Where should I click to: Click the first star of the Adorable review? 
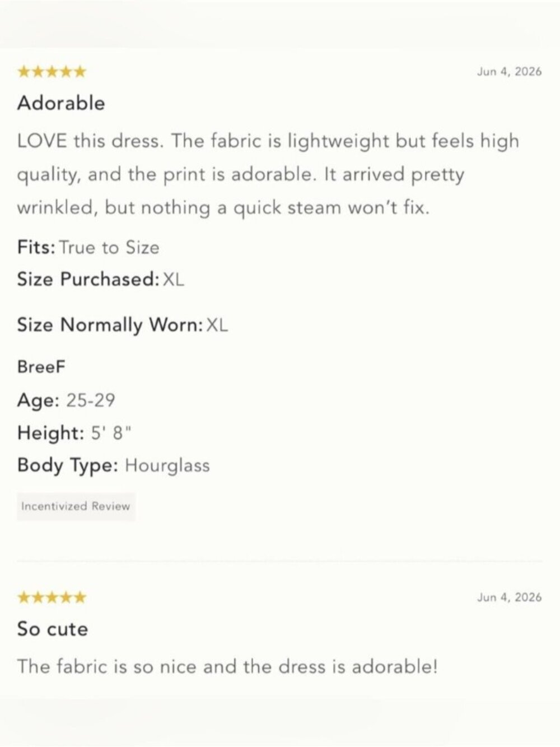(x=24, y=72)
